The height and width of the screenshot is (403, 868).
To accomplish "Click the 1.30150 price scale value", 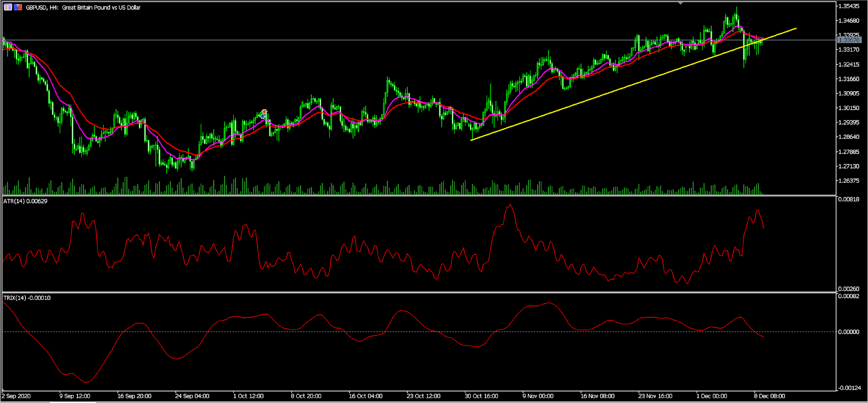I will [x=849, y=108].
